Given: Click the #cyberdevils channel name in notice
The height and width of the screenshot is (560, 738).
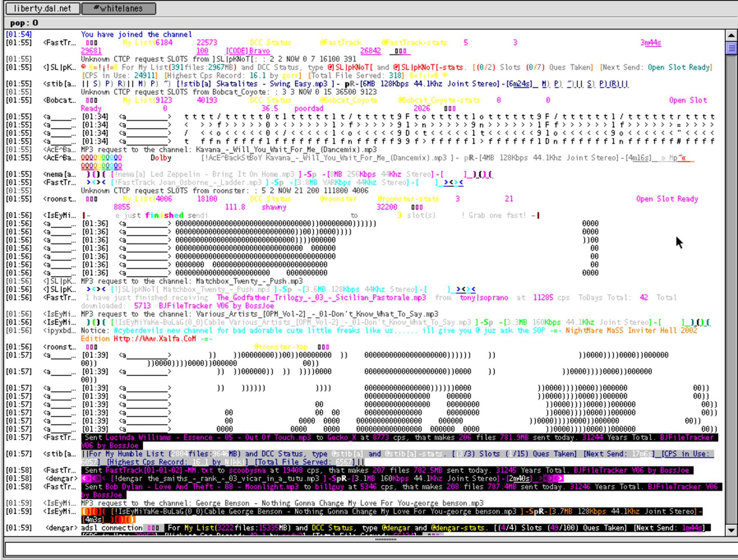Looking at the screenshot, I should click(138, 330).
